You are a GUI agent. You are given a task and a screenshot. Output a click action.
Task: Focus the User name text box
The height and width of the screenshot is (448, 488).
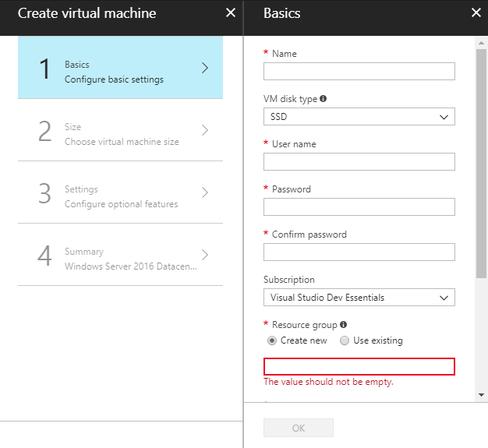(359, 162)
